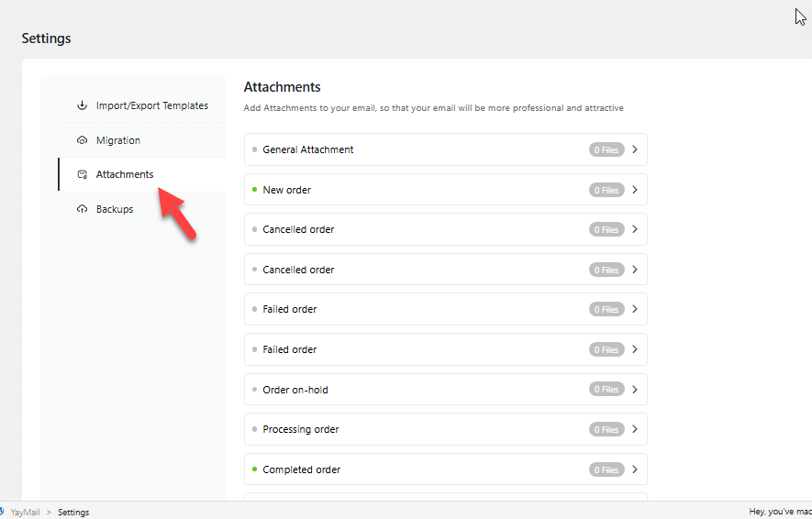Expand the New order chevron arrow
The width and height of the screenshot is (812, 519).
pos(634,190)
